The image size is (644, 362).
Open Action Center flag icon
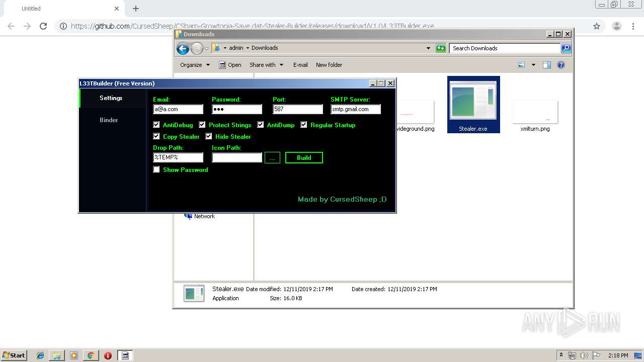(x=595, y=355)
